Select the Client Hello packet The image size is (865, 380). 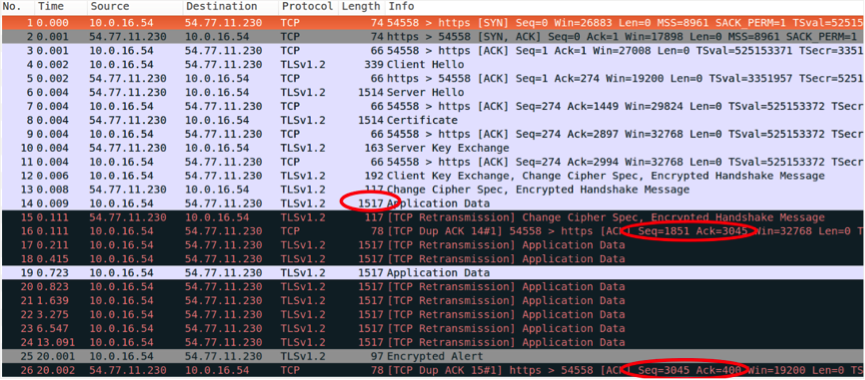pos(432,64)
